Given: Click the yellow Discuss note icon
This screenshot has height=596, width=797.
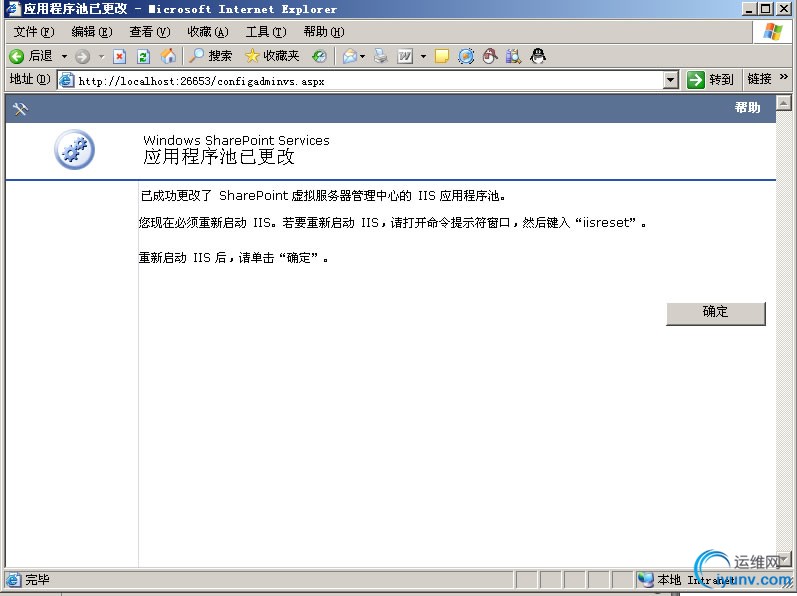Looking at the screenshot, I should click(x=442, y=56).
